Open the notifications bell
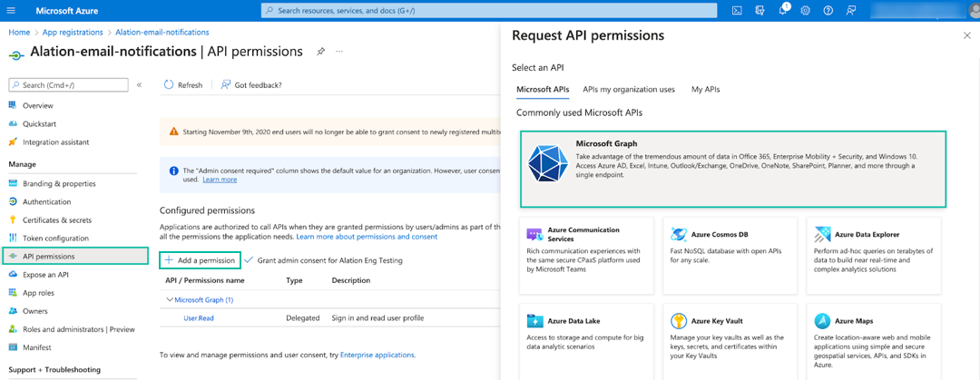This screenshot has height=380, width=980. [782, 11]
